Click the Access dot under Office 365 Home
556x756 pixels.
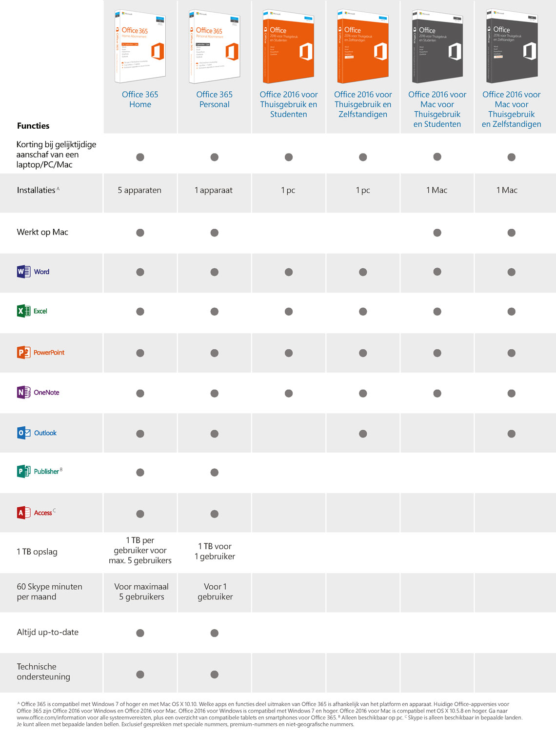[x=140, y=514]
